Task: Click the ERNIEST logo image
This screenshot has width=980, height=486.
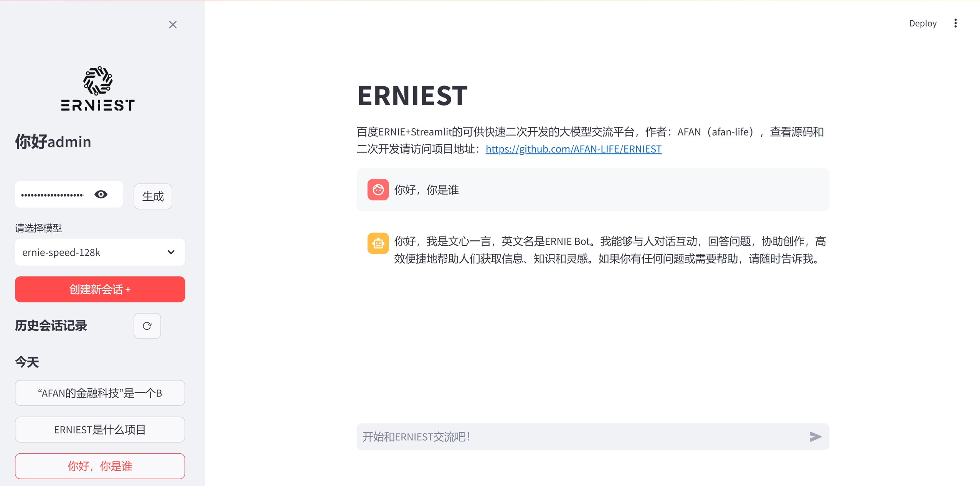Action: point(98,89)
